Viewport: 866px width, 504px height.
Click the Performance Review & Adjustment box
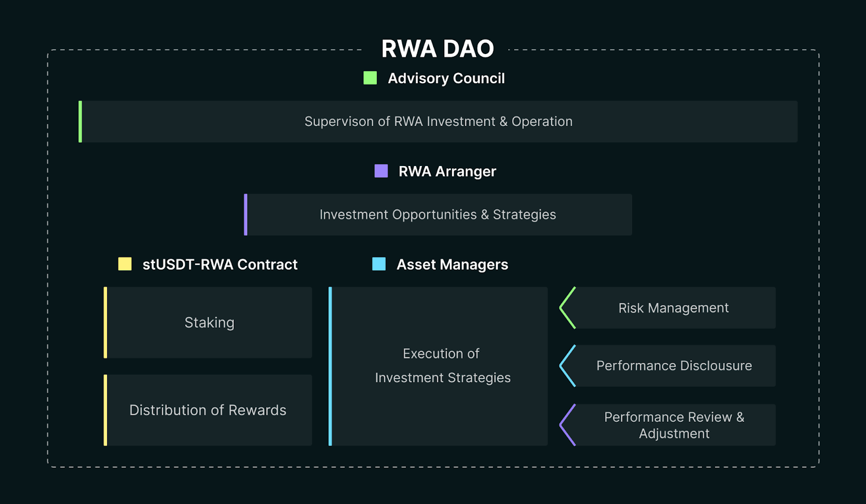click(674, 425)
